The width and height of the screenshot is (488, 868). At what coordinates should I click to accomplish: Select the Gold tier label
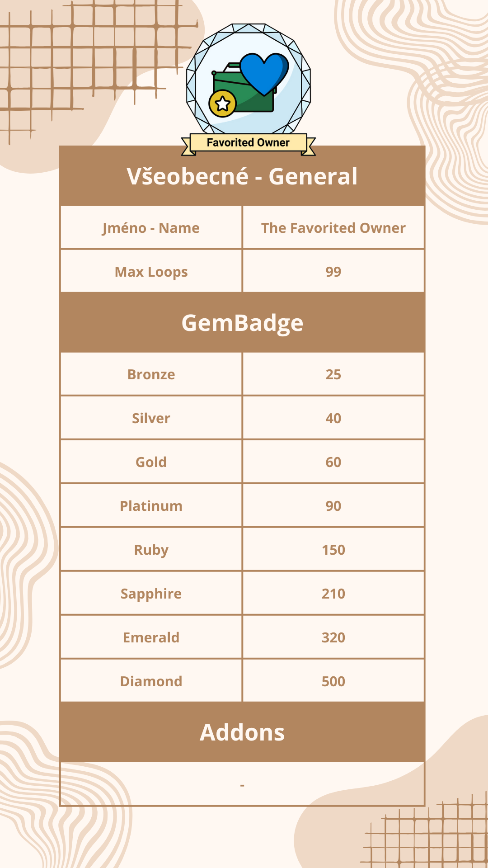coord(151,462)
